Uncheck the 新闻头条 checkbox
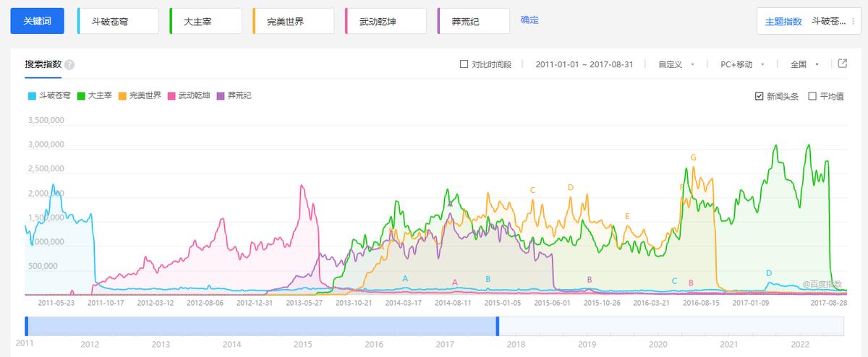The height and width of the screenshot is (357, 868). [759, 96]
